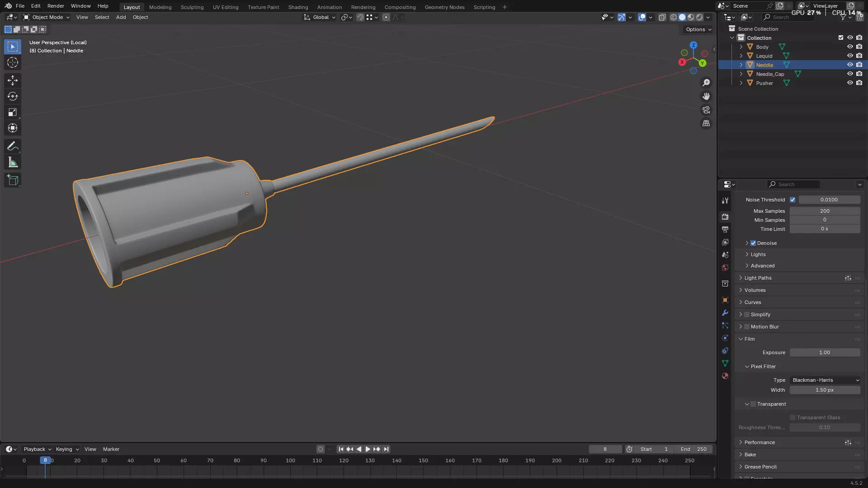The height and width of the screenshot is (488, 868).
Task: Switch to the Modeling workspace tab
Action: (160, 7)
